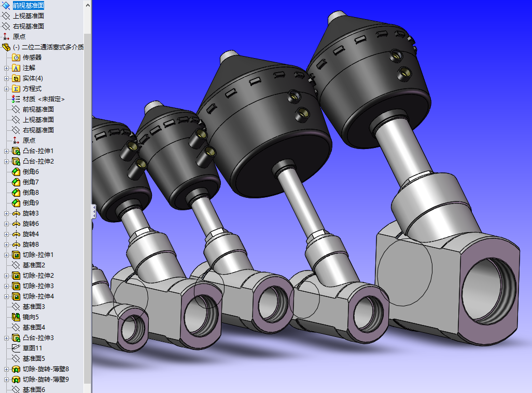Select the 材质 <未指定> entry
The width and height of the screenshot is (532, 393).
point(44,99)
